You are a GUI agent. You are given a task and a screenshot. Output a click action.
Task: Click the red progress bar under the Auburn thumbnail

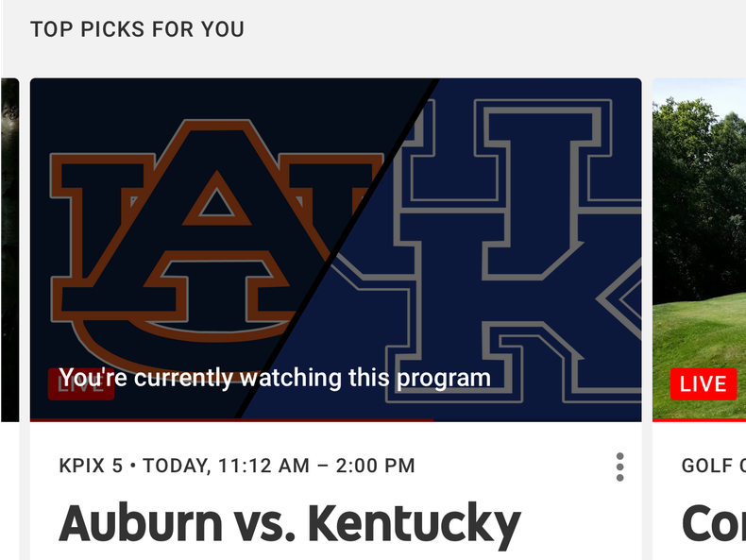tap(231, 419)
